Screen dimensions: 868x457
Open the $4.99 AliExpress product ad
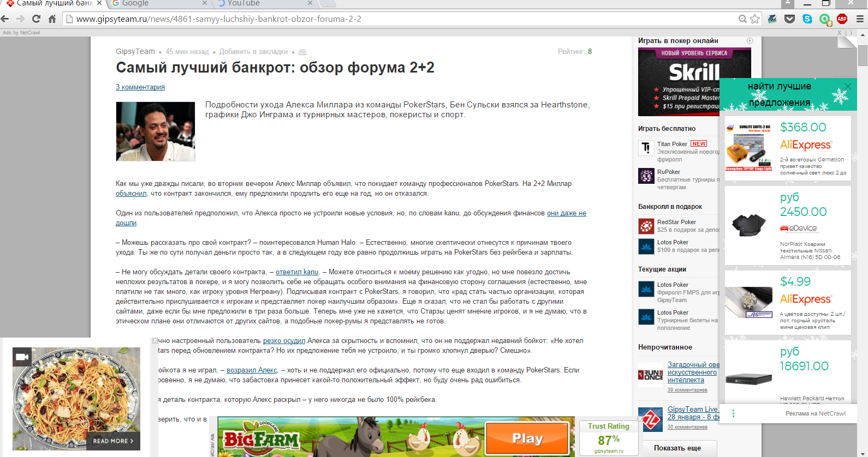[x=788, y=303]
